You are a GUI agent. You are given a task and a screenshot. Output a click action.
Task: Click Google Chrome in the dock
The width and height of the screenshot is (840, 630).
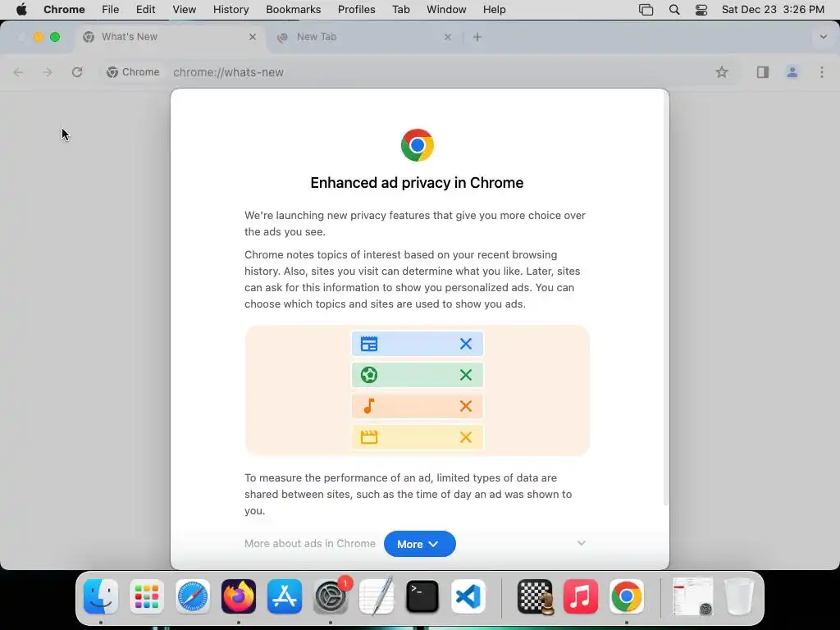coord(626,596)
